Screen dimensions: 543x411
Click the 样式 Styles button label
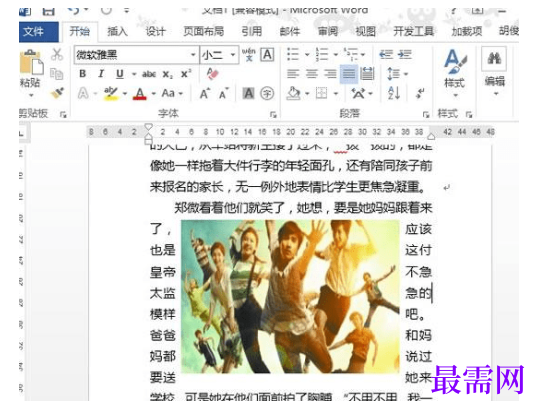[454, 83]
